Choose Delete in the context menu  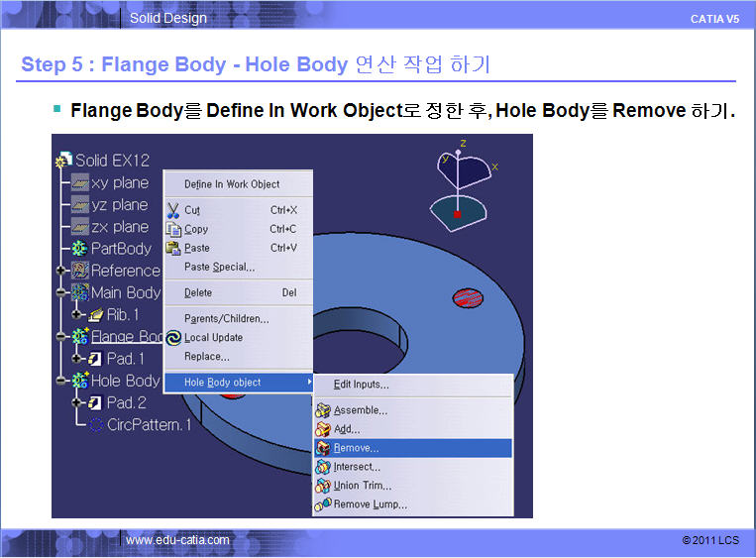[198, 292]
